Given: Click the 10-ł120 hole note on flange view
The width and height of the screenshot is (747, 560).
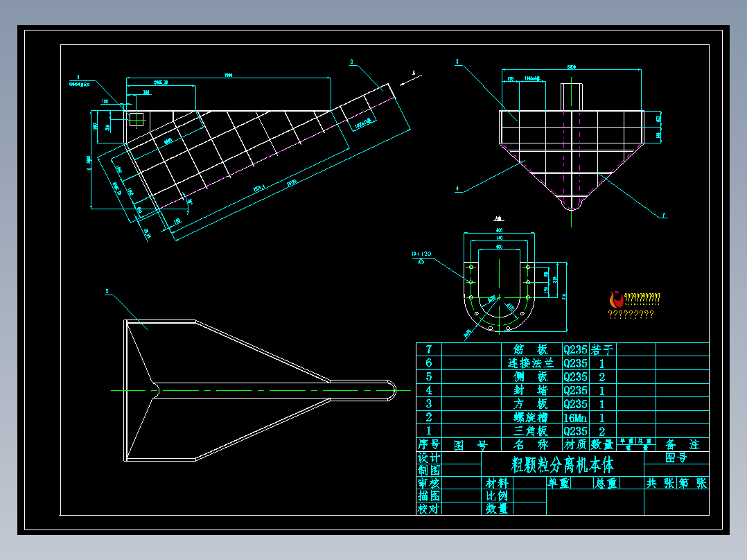Looking at the screenshot, I should click(421, 254).
